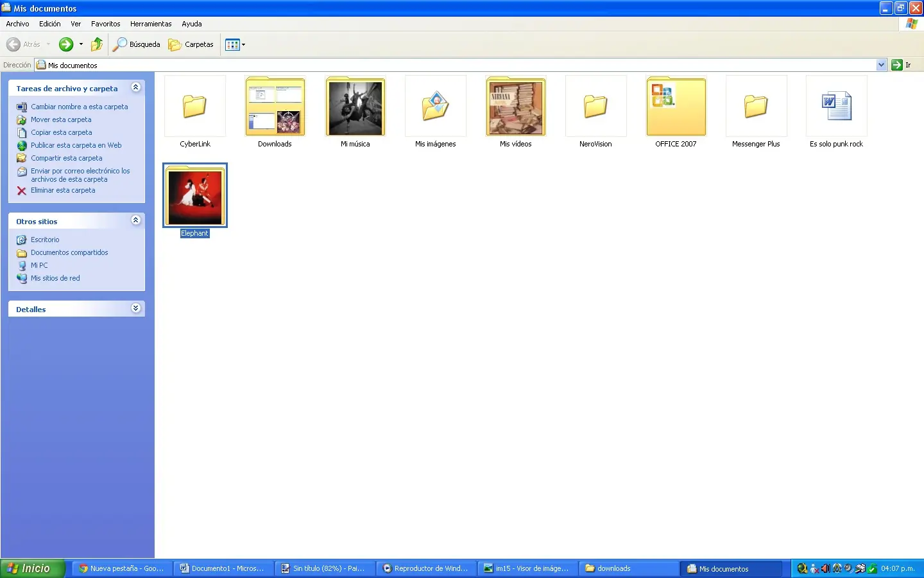Open the back button history dropdown
This screenshot has height=578, width=924.
[x=48, y=44]
